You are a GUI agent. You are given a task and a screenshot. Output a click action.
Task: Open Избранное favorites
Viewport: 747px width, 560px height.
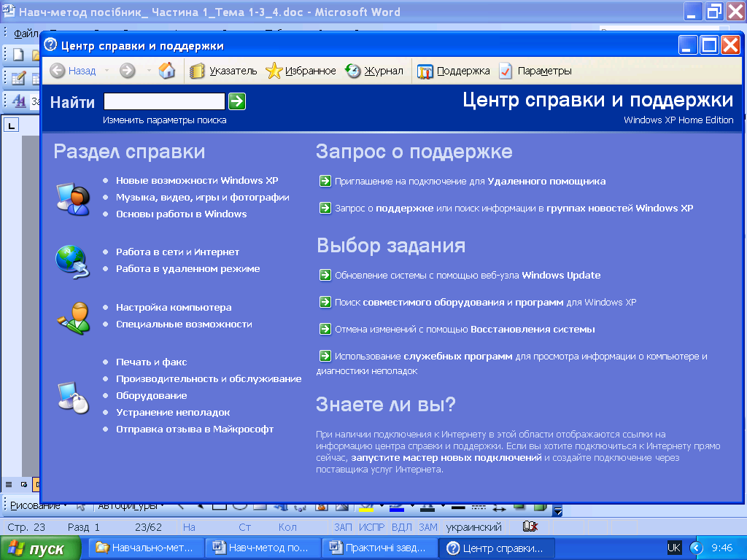pos(301,71)
